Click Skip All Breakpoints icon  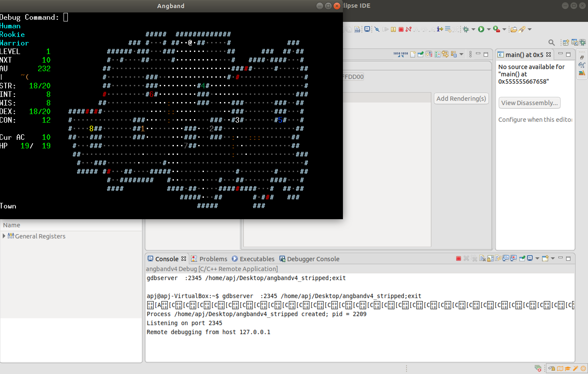coord(377,30)
